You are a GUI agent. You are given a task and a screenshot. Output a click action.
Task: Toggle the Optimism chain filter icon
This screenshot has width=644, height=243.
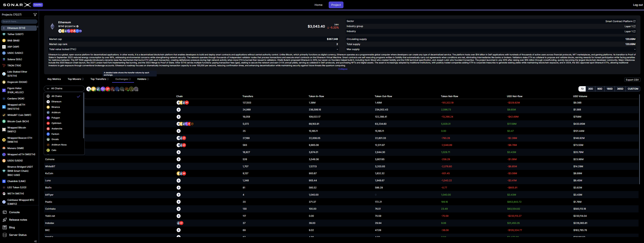click(x=108, y=89)
